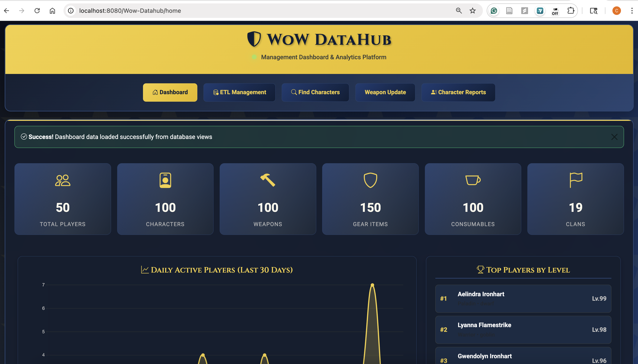Click the WEAPONS card label
The height and width of the screenshot is (364, 638).
[268, 224]
